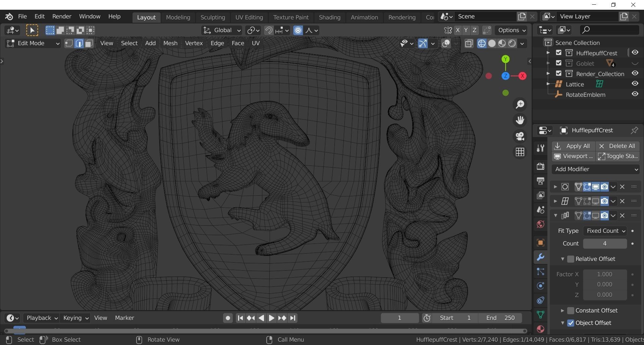
Task: Toggle the snap magnet icon
Action: point(269,30)
